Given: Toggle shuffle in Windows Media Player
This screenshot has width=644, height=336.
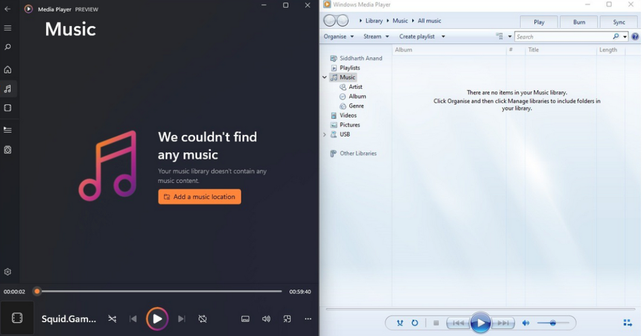Looking at the screenshot, I should click(x=400, y=323).
